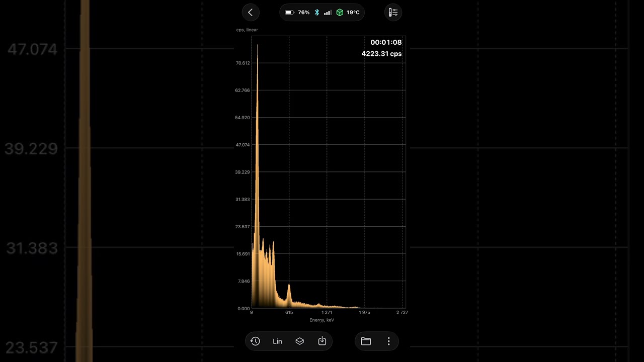The image size is (644, 362).
Task: Tap the 62.766 y-axis value
Action: [x=243, y=90]
